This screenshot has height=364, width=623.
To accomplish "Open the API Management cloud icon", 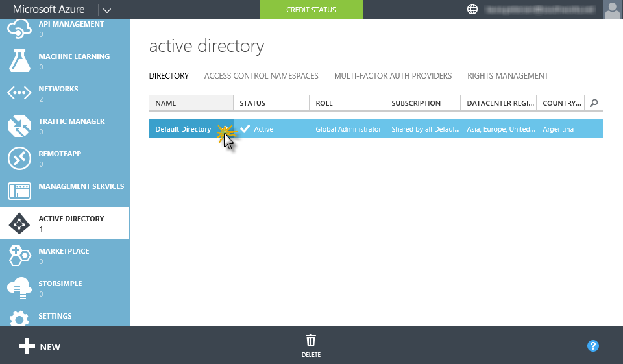I will pos(19,29).
